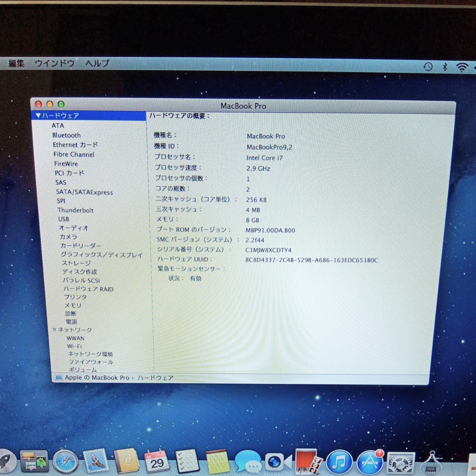This screenshot has width=476, height=476.
Task: Select Bluetooth in hardware list
Action: [66, 135]
